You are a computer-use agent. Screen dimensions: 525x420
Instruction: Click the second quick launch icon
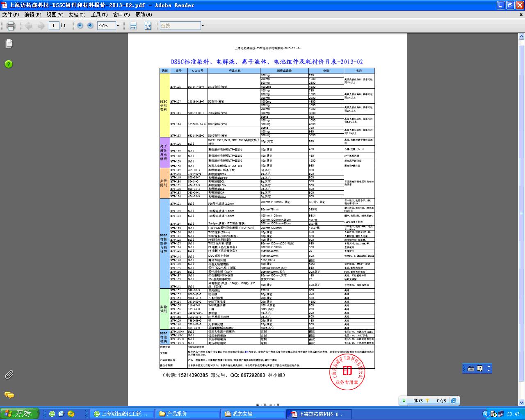(62, 414)
